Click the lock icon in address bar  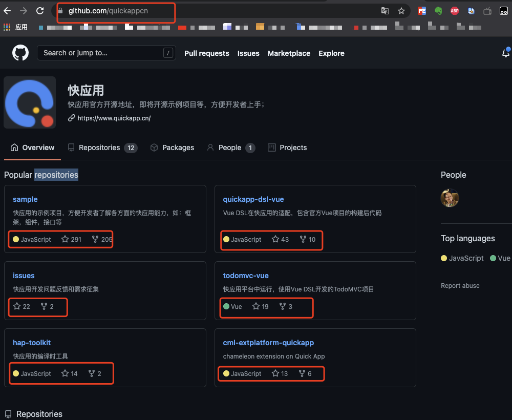pyautogui.click(x=60, y=11)
